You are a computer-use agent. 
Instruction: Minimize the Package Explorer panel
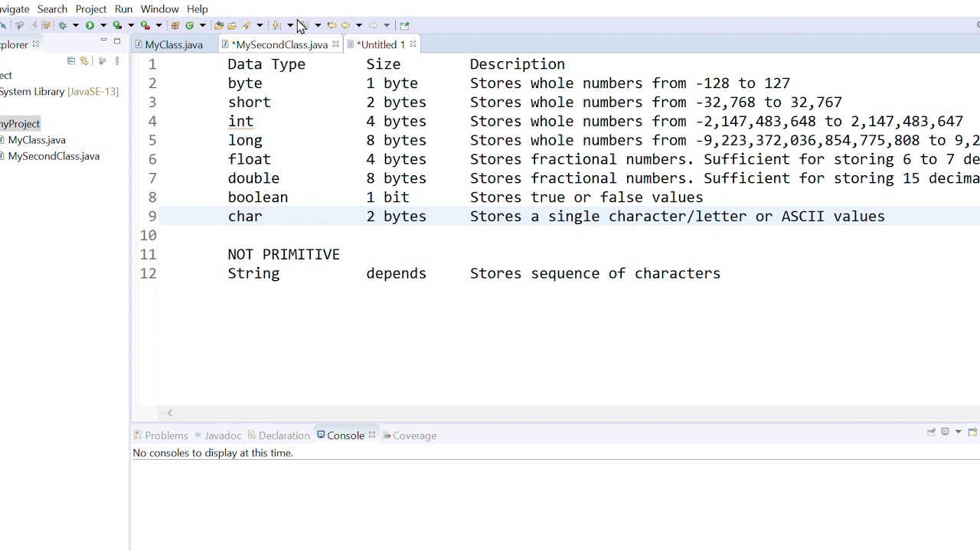(x=103, y=40)
